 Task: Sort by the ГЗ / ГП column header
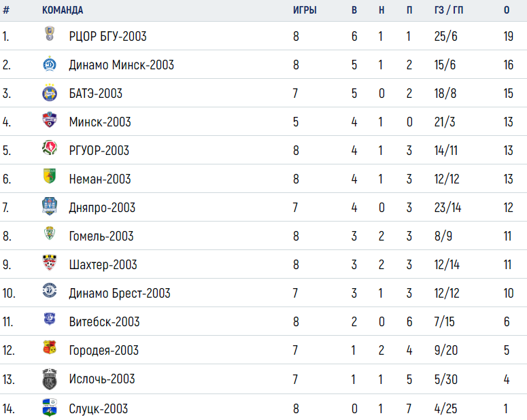(449, 10)
